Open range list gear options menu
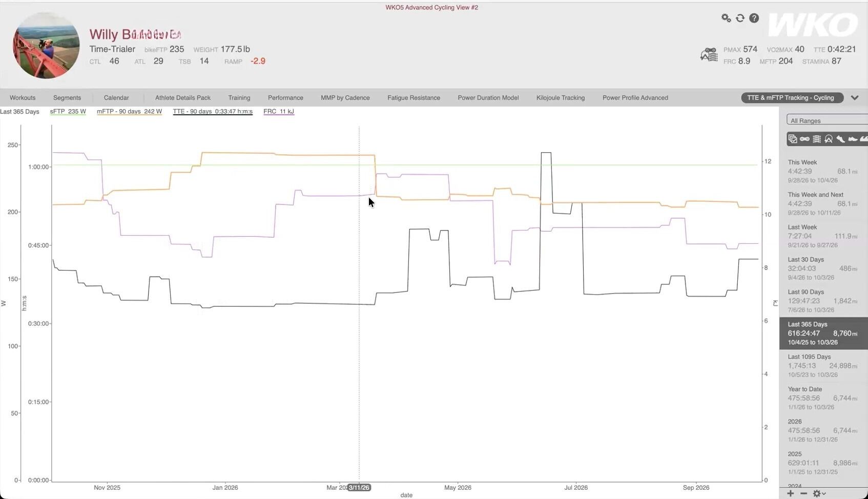Screen dimensions: 868x499 point(819,493)
